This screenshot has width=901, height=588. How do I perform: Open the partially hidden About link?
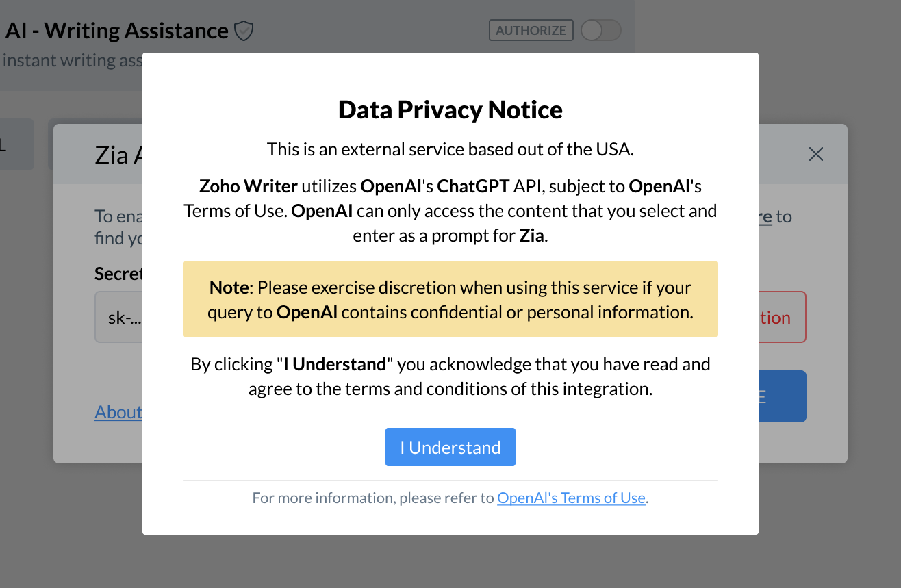118,412
